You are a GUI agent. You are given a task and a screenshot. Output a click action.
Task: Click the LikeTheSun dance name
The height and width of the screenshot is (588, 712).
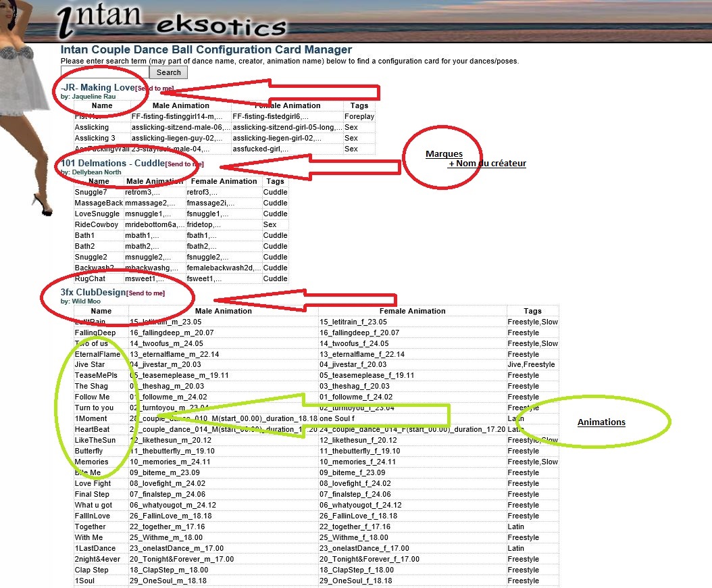click(95, 440)
